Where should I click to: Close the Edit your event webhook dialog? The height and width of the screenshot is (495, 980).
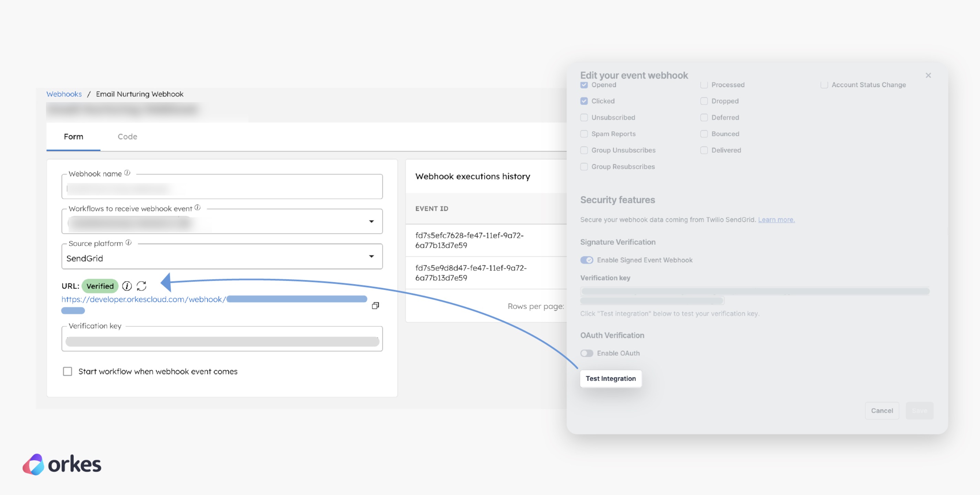tap(928, 75)
